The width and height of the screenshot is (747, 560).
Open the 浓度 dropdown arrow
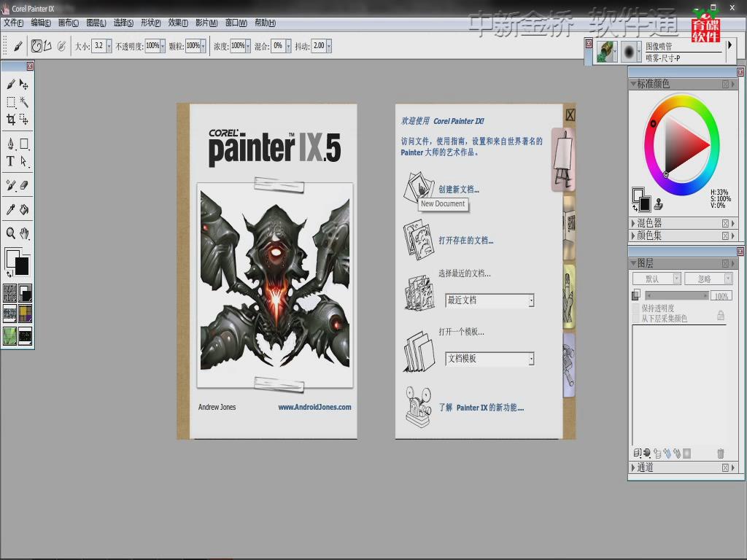pos(248,46)
